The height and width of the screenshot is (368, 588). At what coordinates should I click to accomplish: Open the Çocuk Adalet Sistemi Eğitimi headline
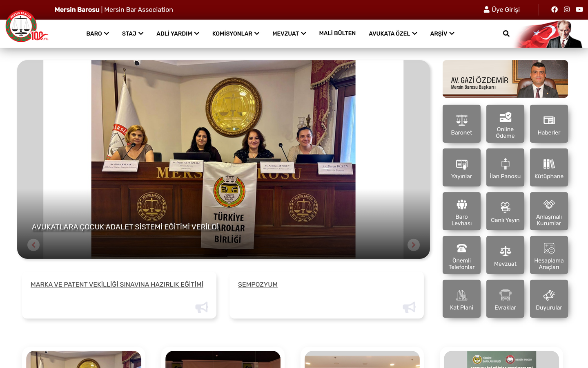(x=125, y=227)
